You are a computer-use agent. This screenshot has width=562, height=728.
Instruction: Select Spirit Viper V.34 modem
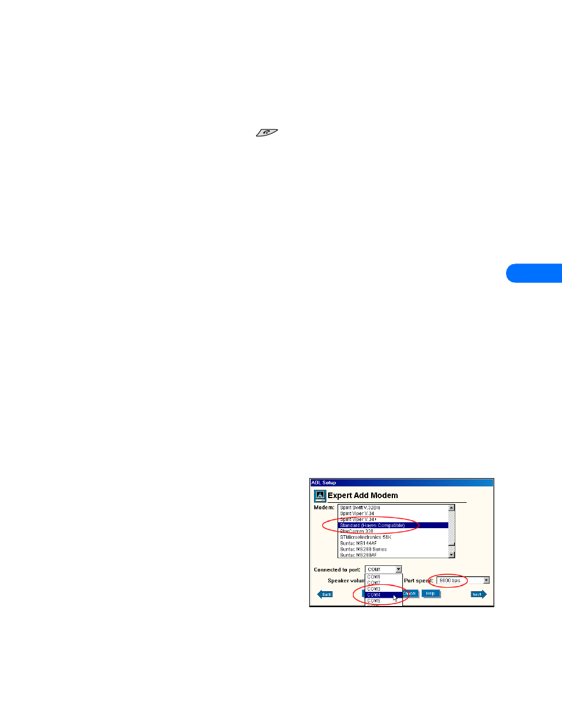(x=393, y=513)
